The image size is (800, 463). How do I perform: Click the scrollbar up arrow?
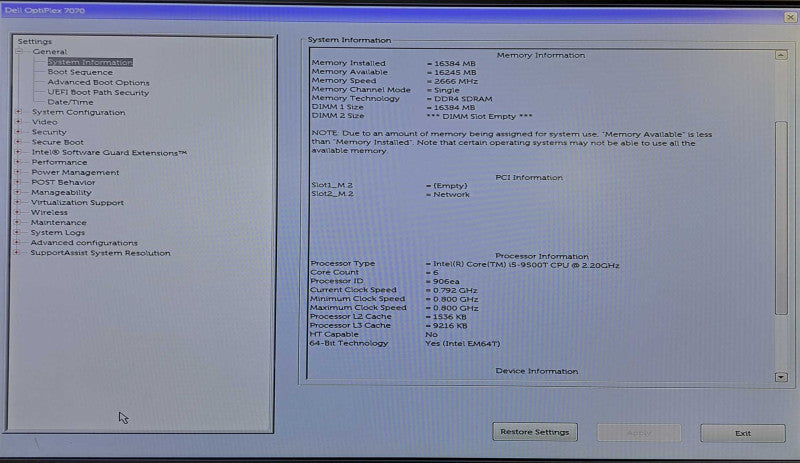tap(781, 55)
